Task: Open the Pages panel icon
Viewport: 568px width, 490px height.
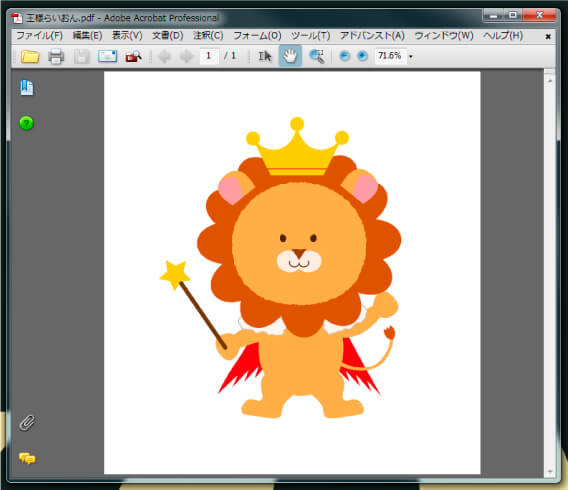Action: click(x=27, y=88)
